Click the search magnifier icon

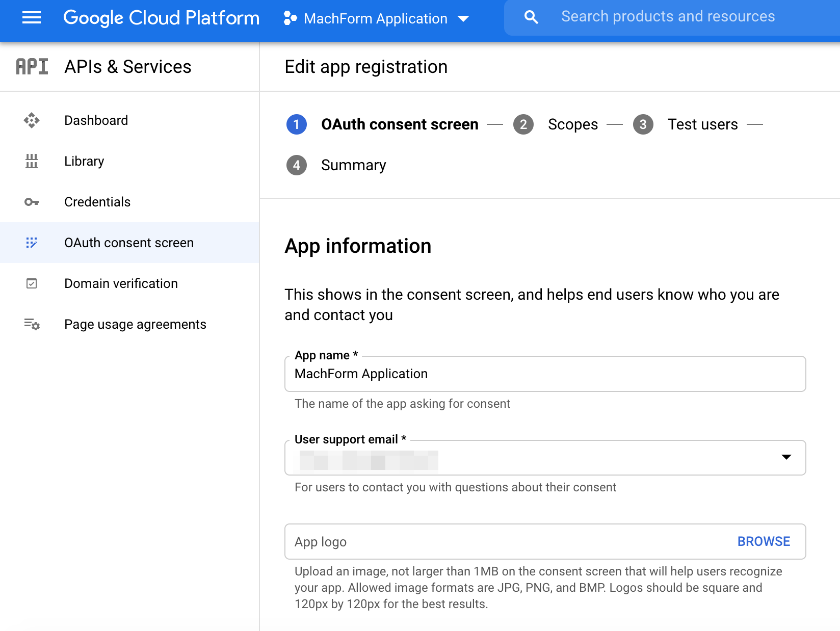click(531, 17)
